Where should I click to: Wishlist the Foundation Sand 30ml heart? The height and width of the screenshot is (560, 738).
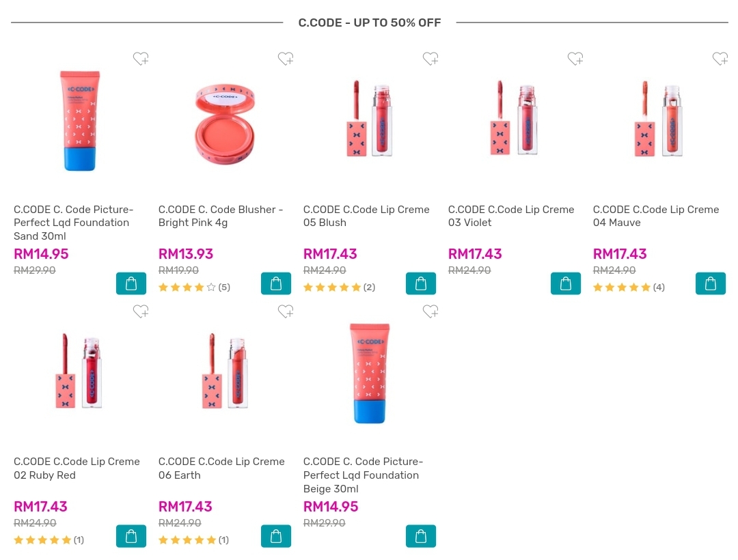click(141, 59)
